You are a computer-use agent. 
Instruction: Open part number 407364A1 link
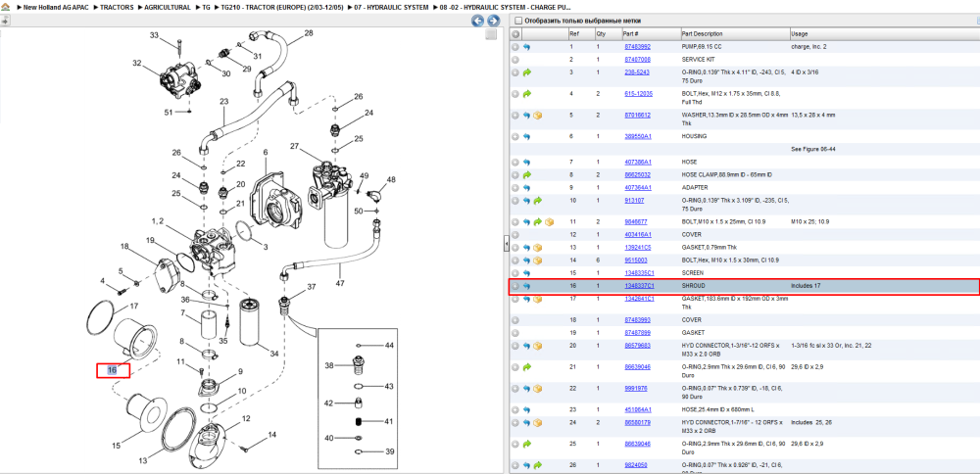(638, 187)
